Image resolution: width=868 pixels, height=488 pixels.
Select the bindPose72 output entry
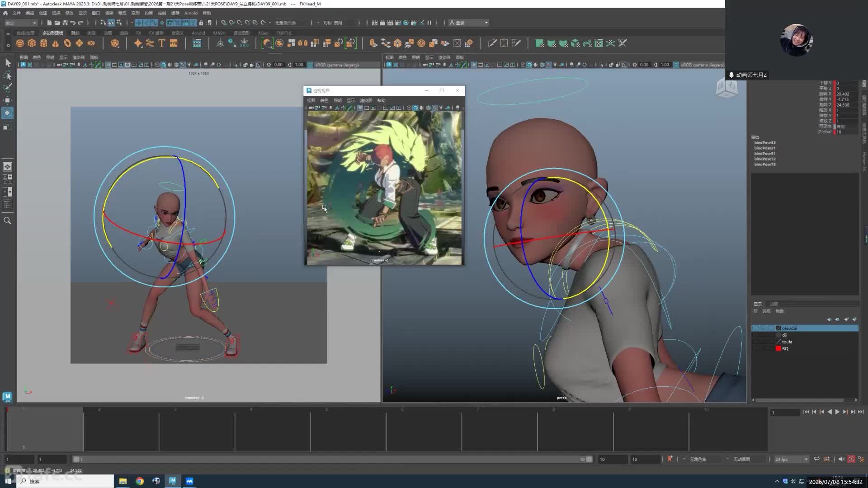click(x=765, y=159)
